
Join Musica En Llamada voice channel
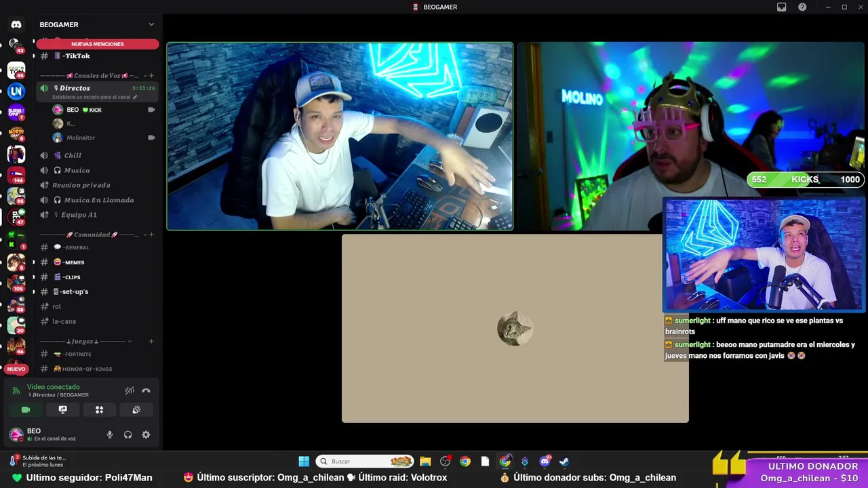pos(98,200)
